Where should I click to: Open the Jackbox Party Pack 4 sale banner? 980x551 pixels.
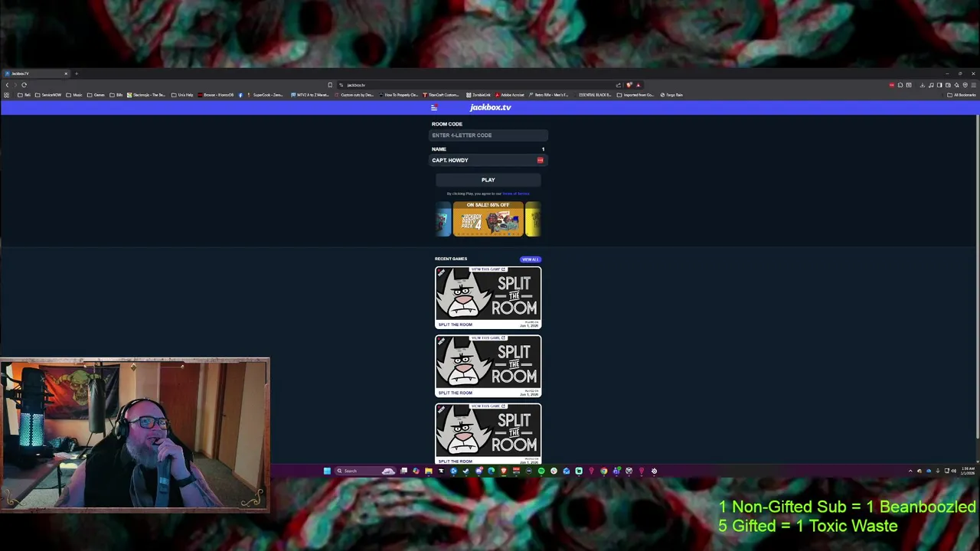[x=488, y=219]
